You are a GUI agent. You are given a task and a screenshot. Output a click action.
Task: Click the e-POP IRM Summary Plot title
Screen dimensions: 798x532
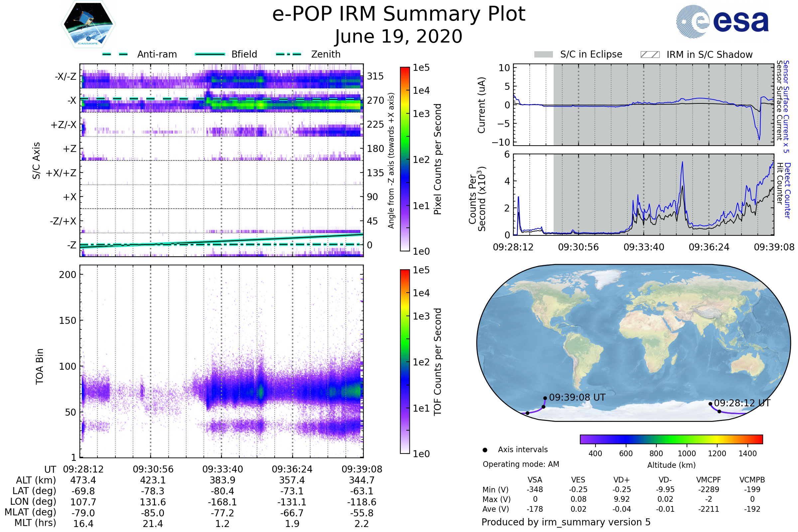click(x=399, y=14)
